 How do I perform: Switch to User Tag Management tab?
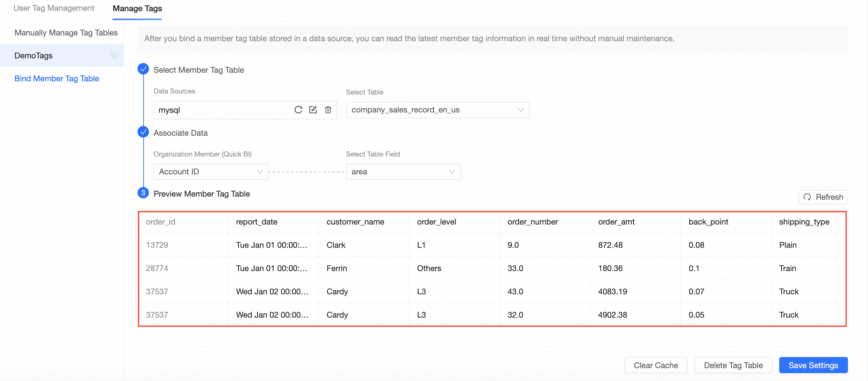pyautogui.click(x=54, y=8)
